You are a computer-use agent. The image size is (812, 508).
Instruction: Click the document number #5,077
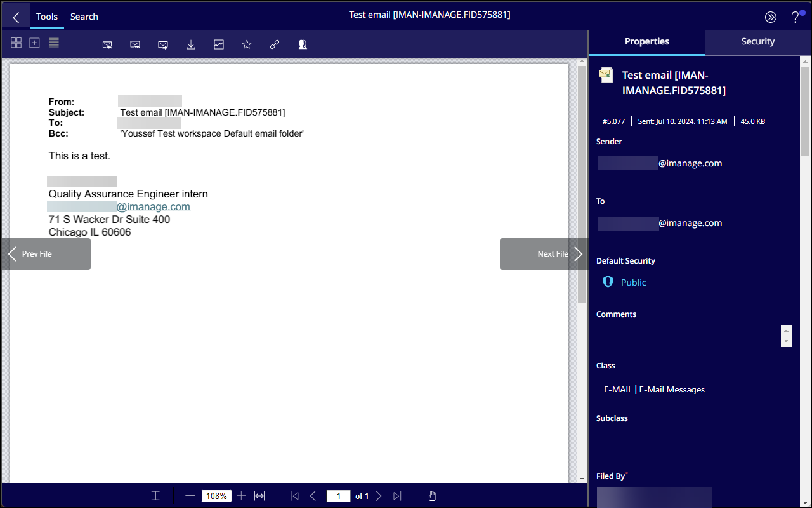(613, 121)
